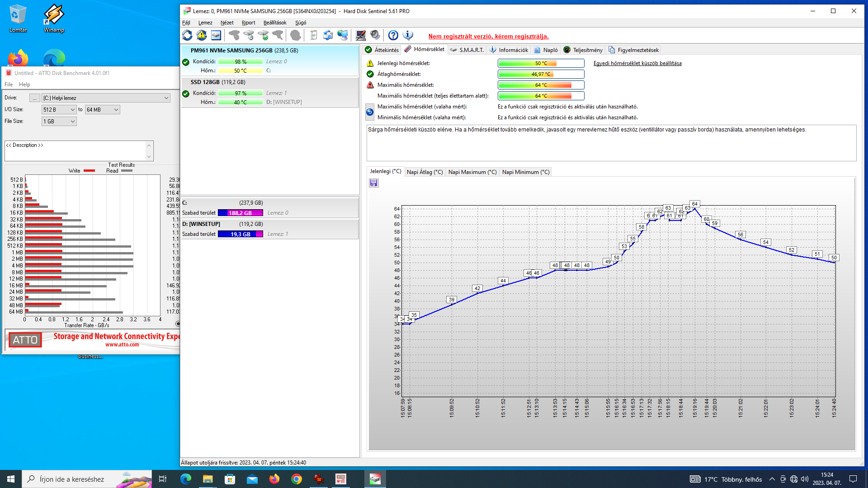Switch to the Információk tab
This screenshot has height=488, width=868.
pyautogui.click(x=509, y=50)
